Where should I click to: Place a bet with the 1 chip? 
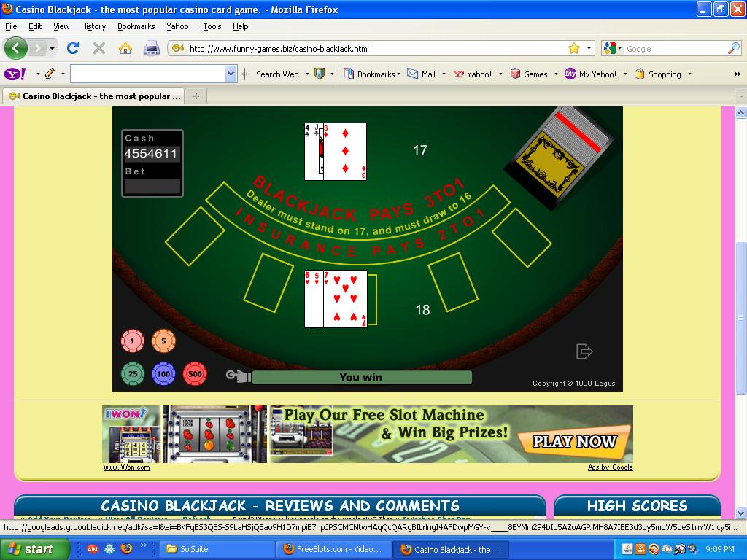(x=133, y=341)
